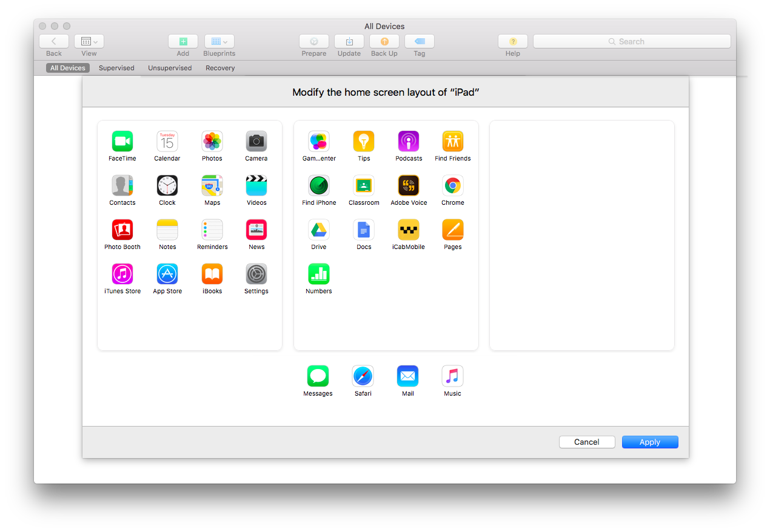Choose the Videos app icon
This screenshot has height=532, width=770.
[256, 185]
